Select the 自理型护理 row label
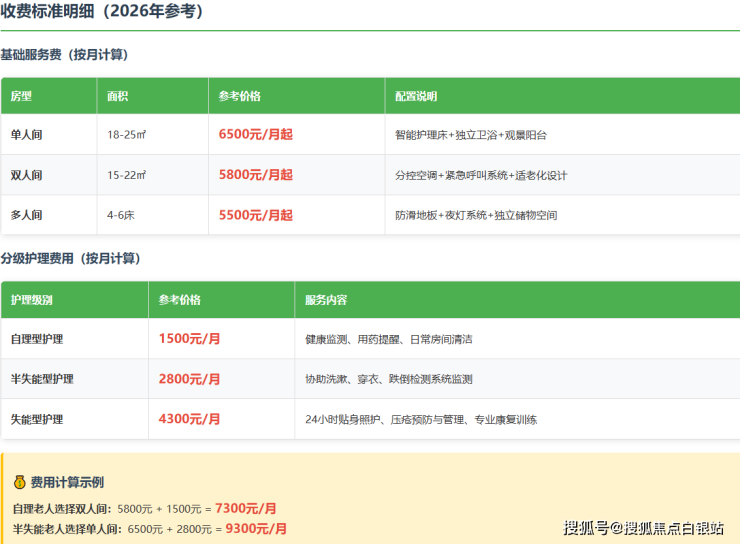This screenshot has height=544, width=740. click(x=37, y=339)
